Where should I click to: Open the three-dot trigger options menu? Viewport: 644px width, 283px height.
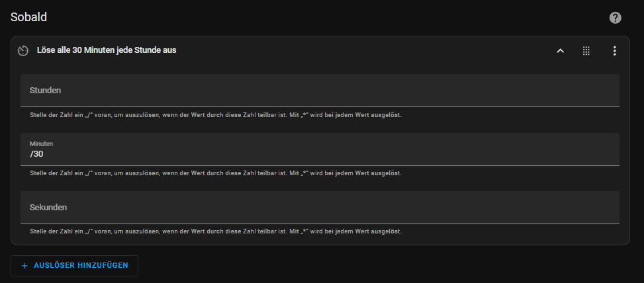[x=614, y=51]
